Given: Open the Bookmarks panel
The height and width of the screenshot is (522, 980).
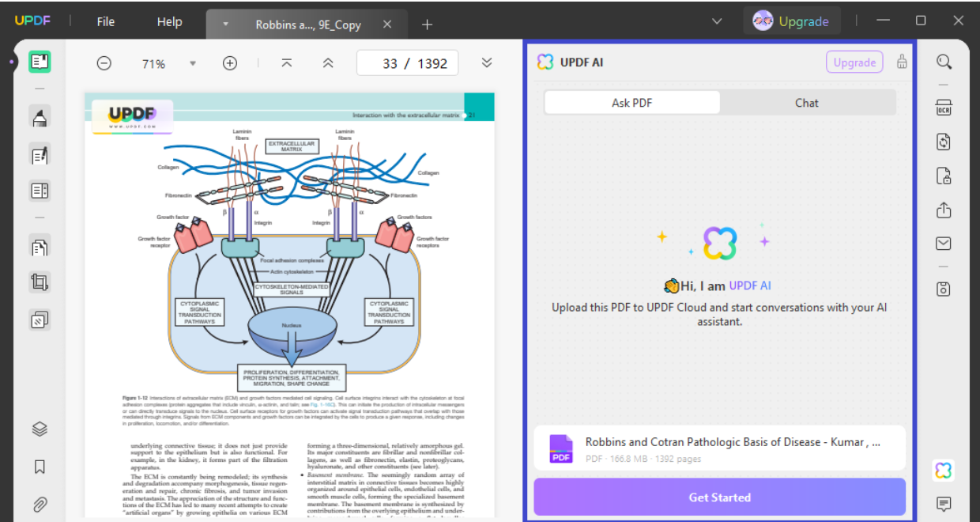Looking at the screenshot, I should 40,467.
